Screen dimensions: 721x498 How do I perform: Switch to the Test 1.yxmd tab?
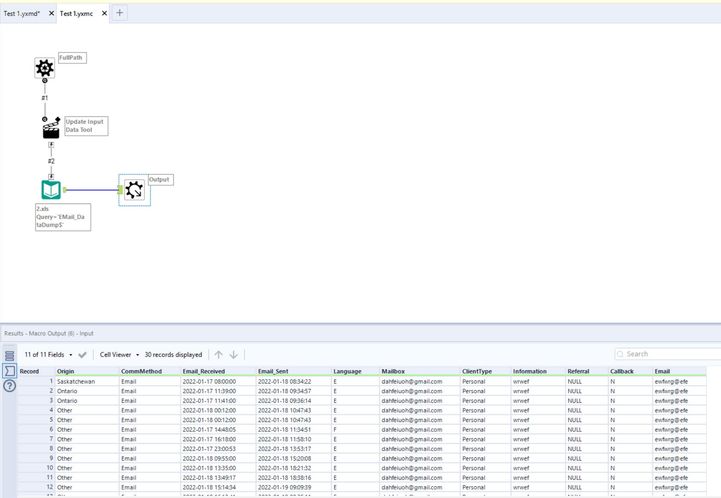click(x=22, y=13)
